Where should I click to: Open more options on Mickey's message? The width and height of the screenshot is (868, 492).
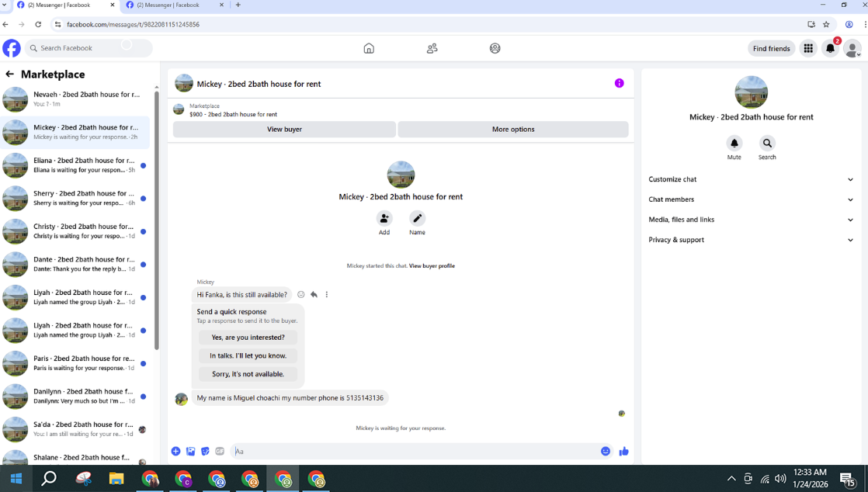click(x=327, y=294)
